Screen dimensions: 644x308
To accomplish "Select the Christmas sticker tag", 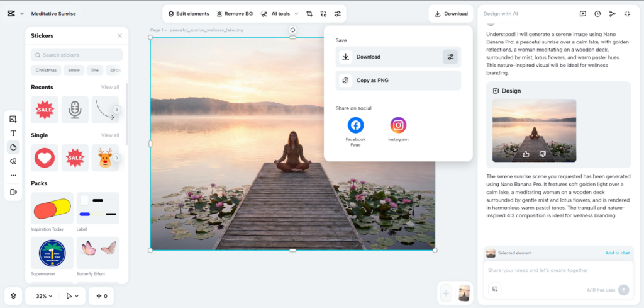I will tap(46, 70).
